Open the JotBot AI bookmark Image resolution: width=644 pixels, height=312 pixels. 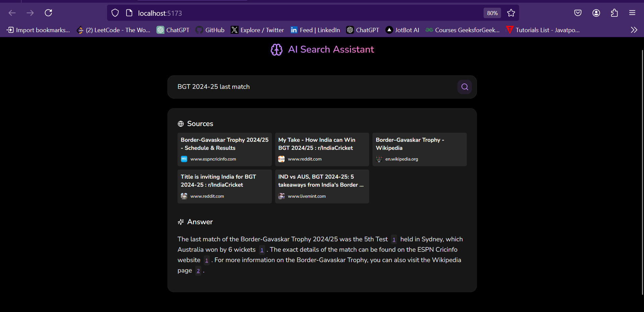coord(402,30)
